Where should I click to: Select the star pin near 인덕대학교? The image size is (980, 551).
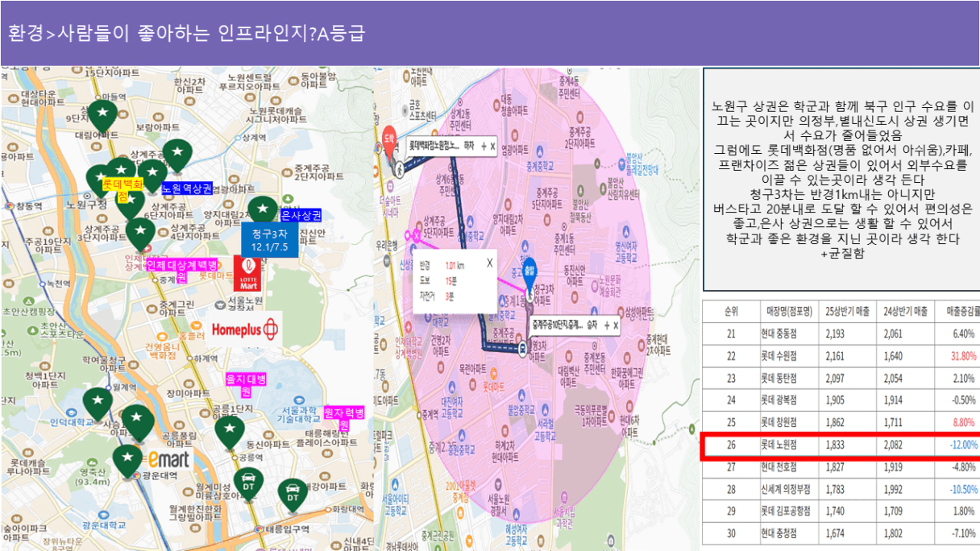point(98,403)
